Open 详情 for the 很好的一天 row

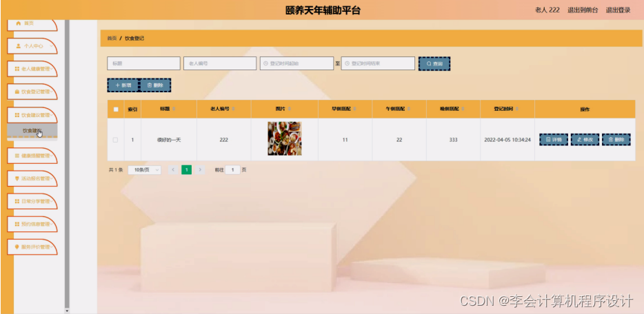[x=554, y=140]
